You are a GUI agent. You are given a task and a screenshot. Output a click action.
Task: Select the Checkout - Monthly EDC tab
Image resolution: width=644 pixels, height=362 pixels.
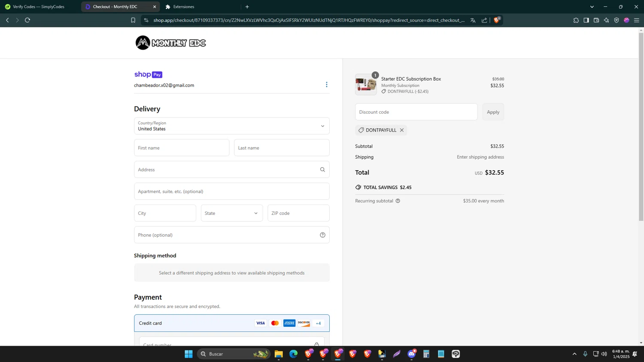pos(115,7)
